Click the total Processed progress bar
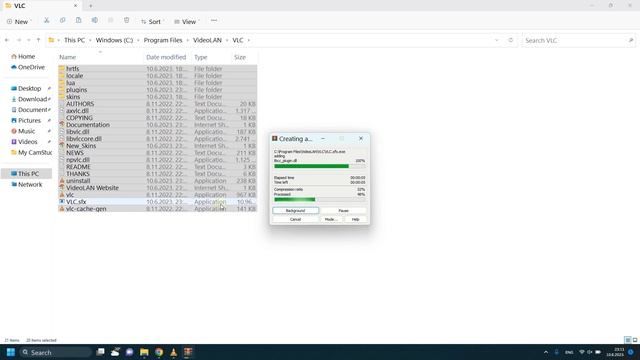This screenshot has height=360, width=640. click(320, 199)
